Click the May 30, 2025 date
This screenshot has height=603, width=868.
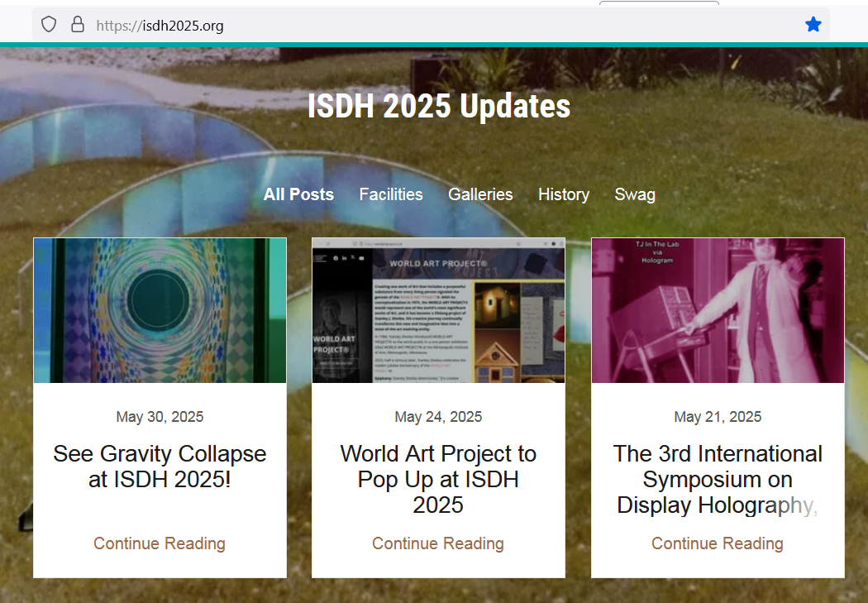point(160,416)
